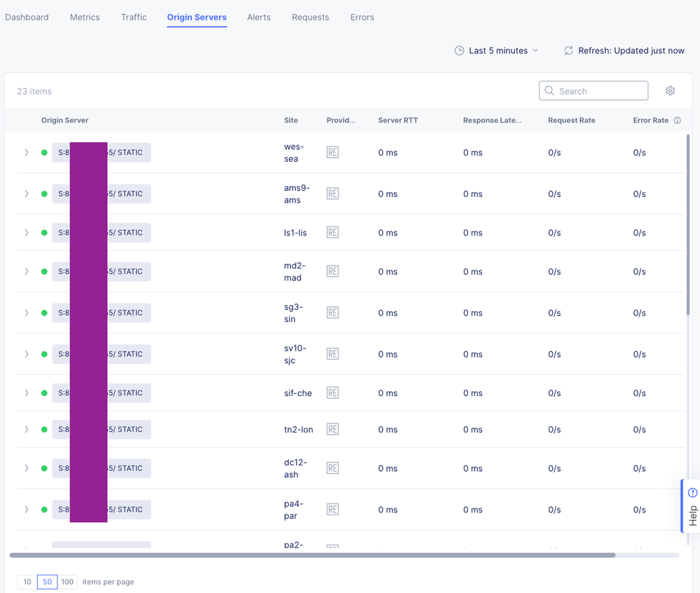Click the refresh icon
This screenshot has width=700, height=593.
click(569, 50)
